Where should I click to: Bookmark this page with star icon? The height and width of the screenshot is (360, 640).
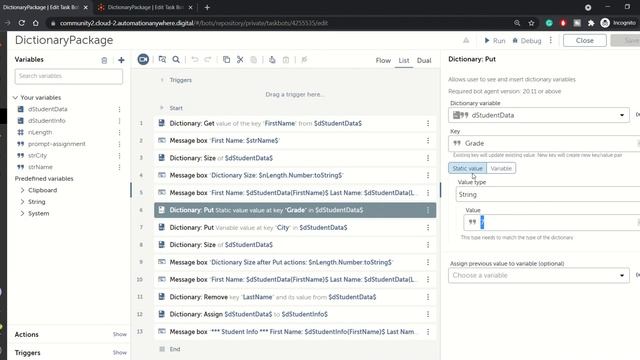(x=531, y=23)
